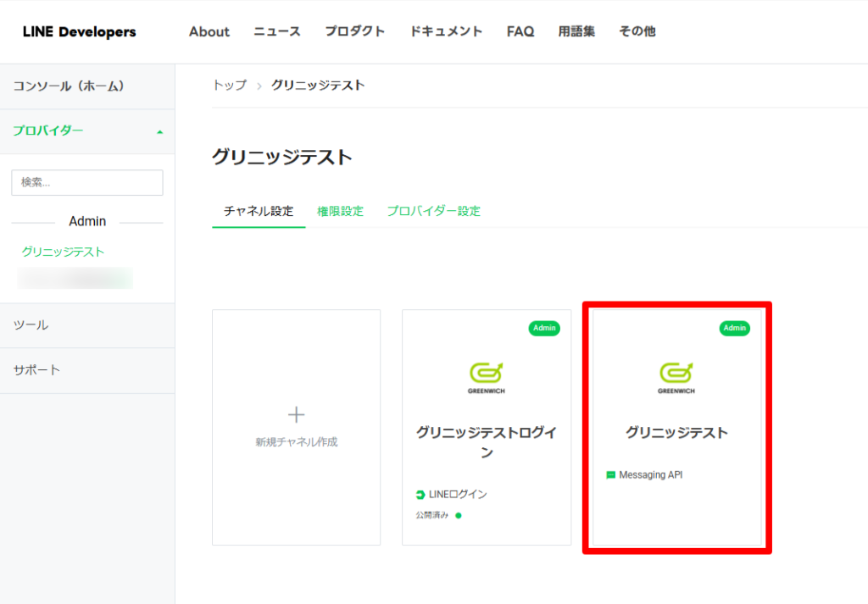The image size is (868, 604).
Task: Open the ドキュメント menu in the header
Action: pos(446,31)
